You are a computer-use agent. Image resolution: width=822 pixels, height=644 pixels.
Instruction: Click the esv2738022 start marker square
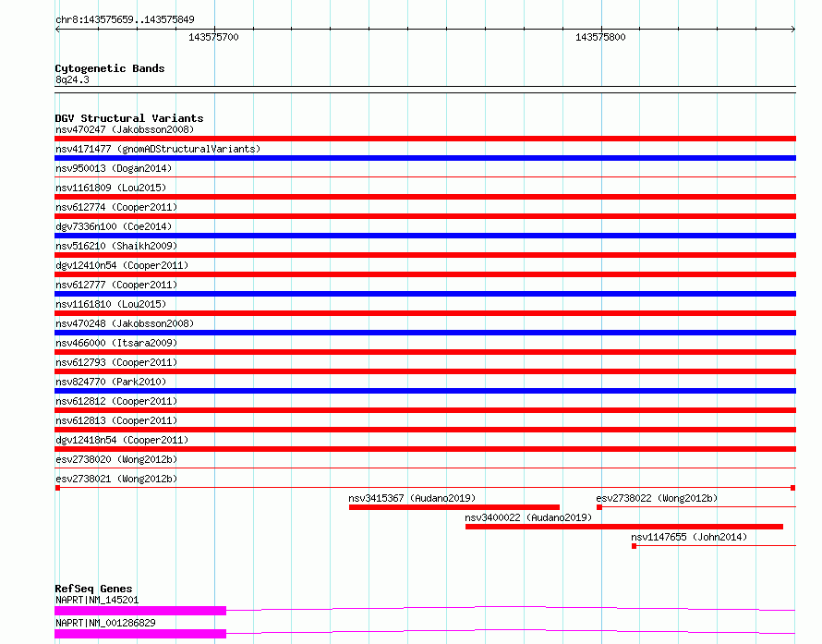click(x=599, y=507)
